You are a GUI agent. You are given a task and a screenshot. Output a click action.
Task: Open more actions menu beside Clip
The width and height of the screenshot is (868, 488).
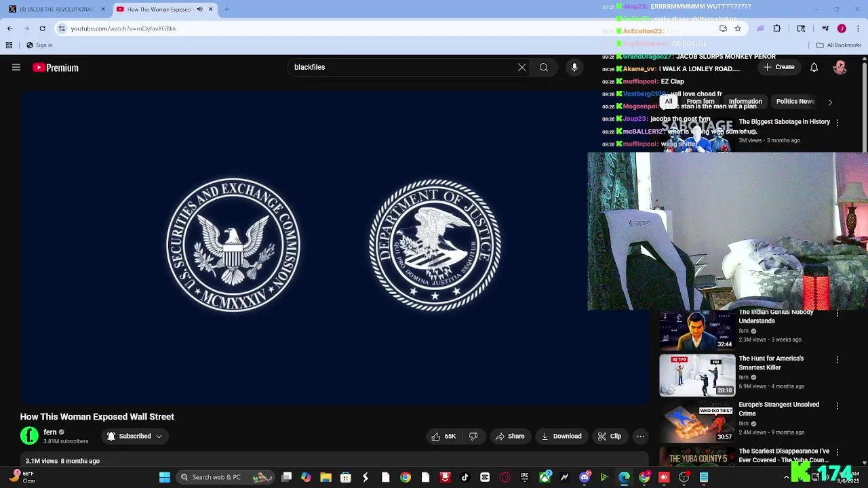[x=640, y=436]
